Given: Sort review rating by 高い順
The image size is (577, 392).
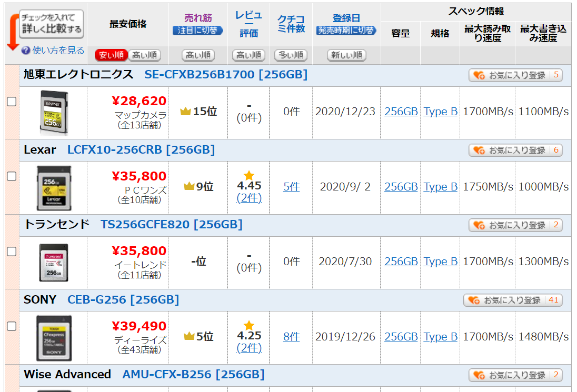Looking at the screenshot, I should [x=249, y=55].
